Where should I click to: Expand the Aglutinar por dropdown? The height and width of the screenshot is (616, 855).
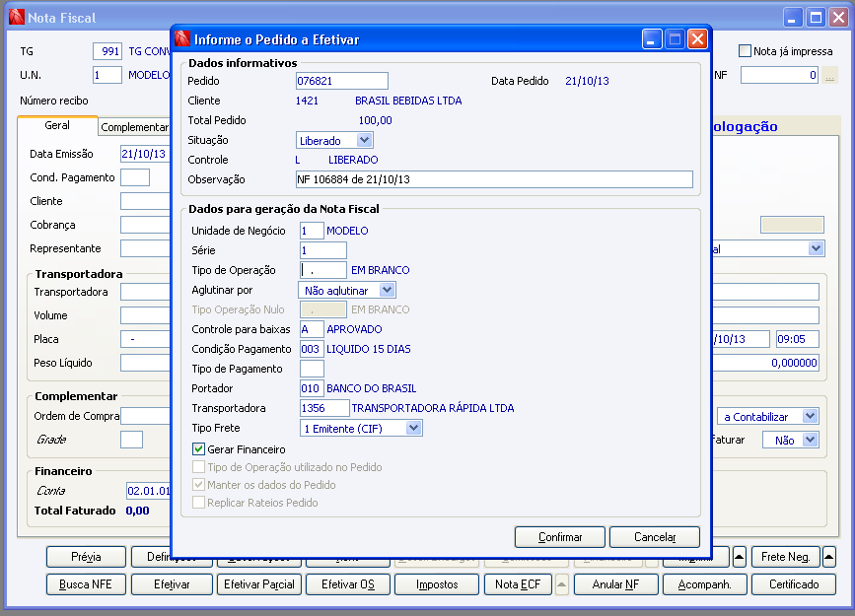pos(388,290)
